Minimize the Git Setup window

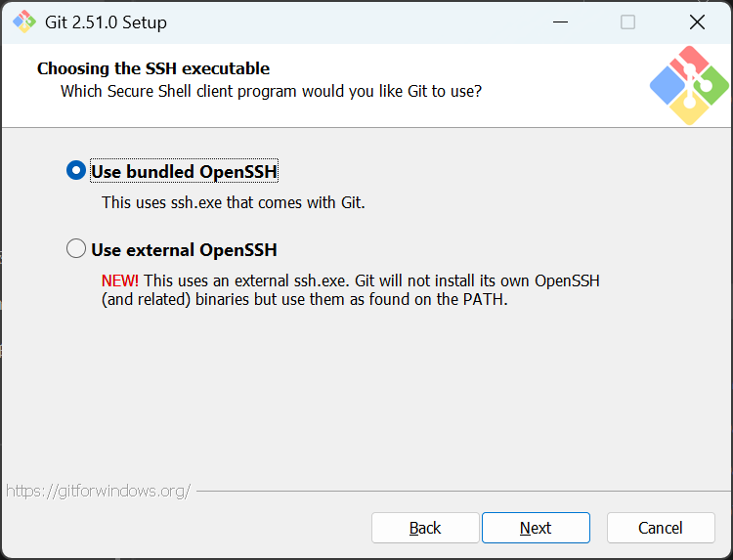(x=560, y=22)
